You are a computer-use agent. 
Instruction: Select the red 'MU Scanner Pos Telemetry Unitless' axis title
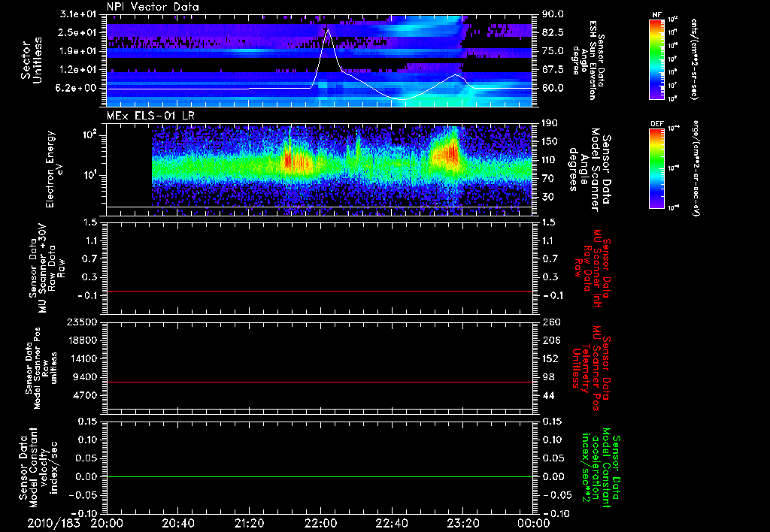click(x=591, y=368)
